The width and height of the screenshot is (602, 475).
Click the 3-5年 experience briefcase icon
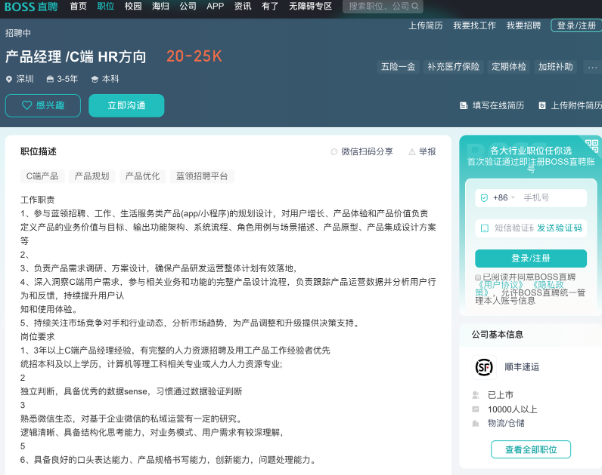[50, 79]
